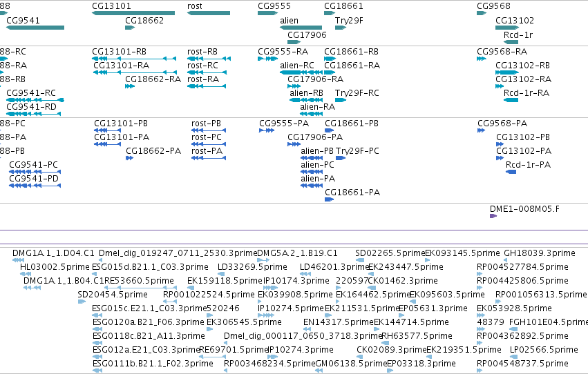Click the CG18662-PA label
588x374 pixels.
[x=153, y=151]
